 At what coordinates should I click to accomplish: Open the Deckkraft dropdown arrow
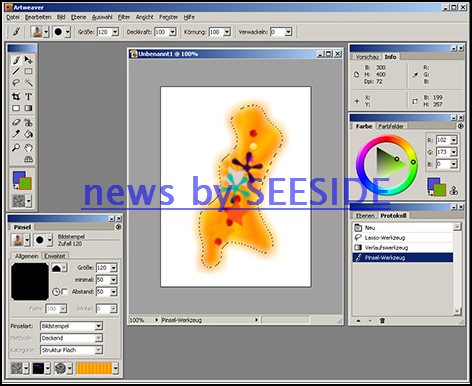(173, 32)
